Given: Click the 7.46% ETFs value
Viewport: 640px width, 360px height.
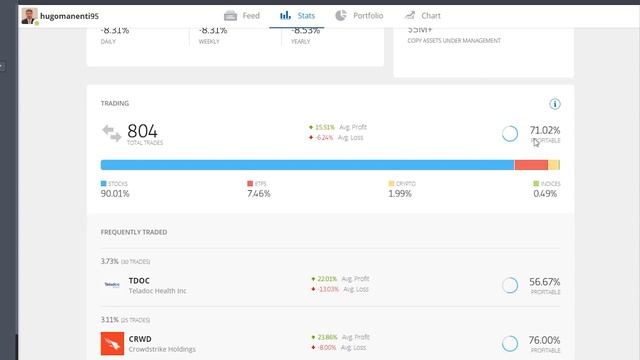Looking at the screenshot, I should click(259, 194).
